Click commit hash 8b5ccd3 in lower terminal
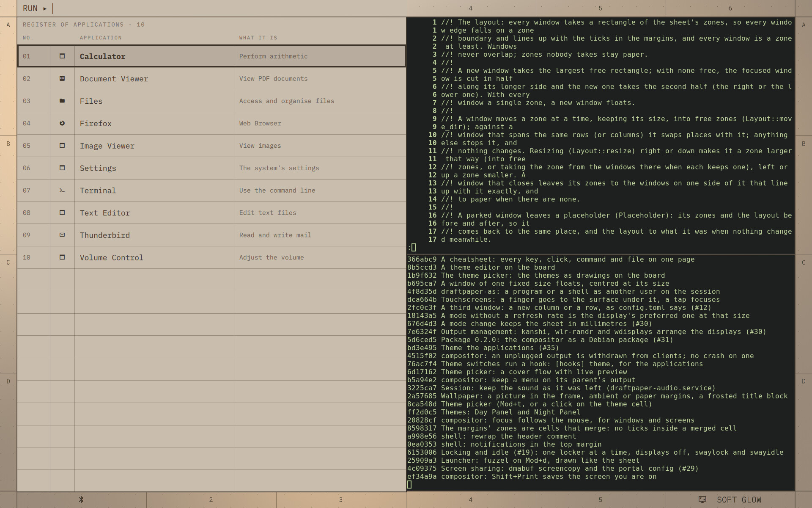The image size is (812, 508). (x=422, y=267)
